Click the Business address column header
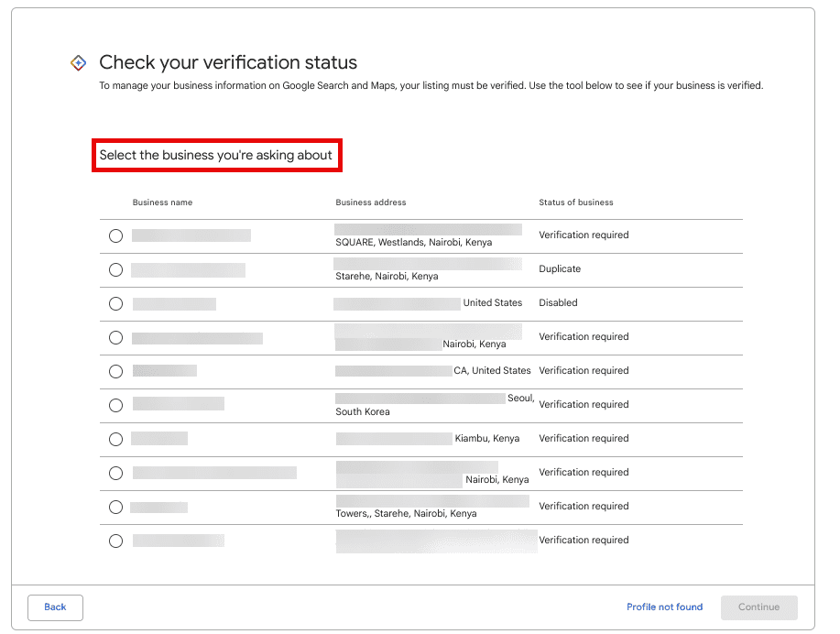Screen dimensions: 840x634 pyautogui.click(x=371, y=202)
